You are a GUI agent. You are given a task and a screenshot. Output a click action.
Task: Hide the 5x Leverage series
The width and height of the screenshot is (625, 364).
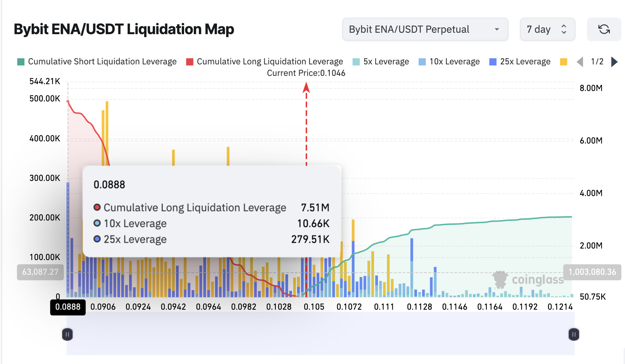click(x=381, y=62)
